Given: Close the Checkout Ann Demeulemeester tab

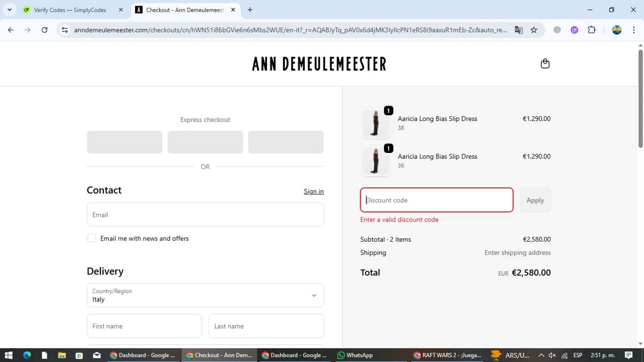Looking at the screenshot, I should 233,10.
